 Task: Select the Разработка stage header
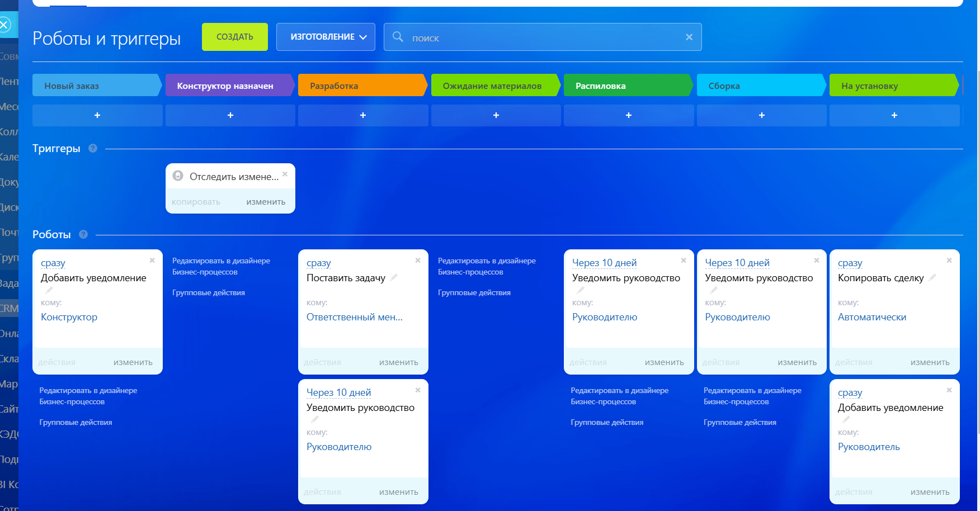(363, 85)
